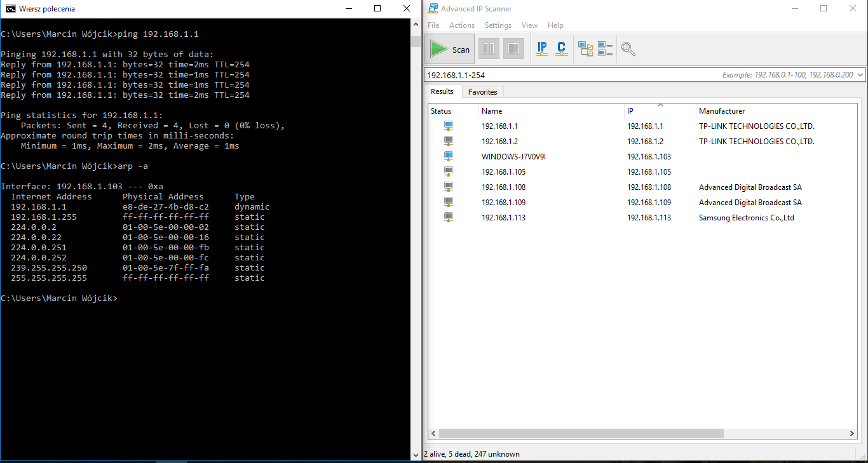Select name cell 192.168.1.105
This screenshot has height=463, width=868.
(503, 172)
